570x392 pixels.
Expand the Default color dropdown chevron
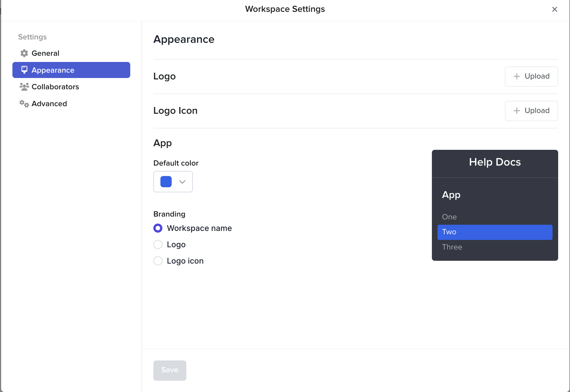[182, 182]
